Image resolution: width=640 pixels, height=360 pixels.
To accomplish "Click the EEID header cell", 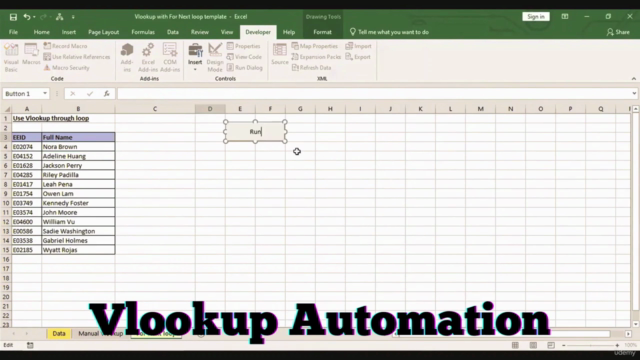I will 27,138.
